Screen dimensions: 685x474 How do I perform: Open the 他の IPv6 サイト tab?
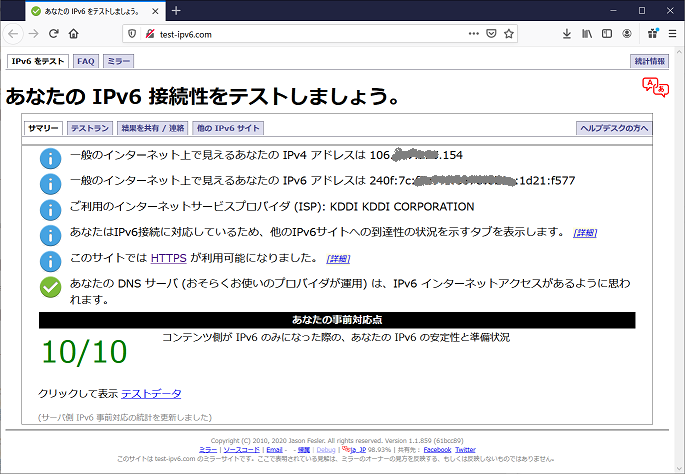(x=228, y=128)
